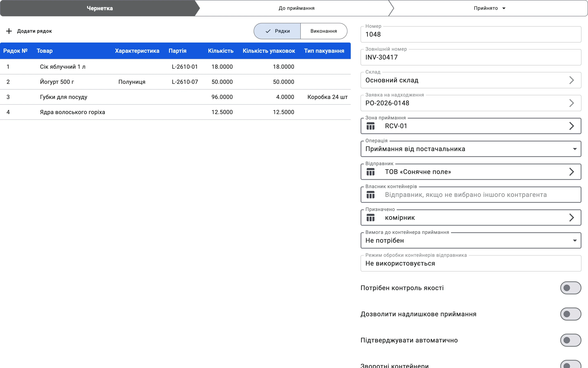
Task: Sort by Кількість column header
Action: coord(221,51)
